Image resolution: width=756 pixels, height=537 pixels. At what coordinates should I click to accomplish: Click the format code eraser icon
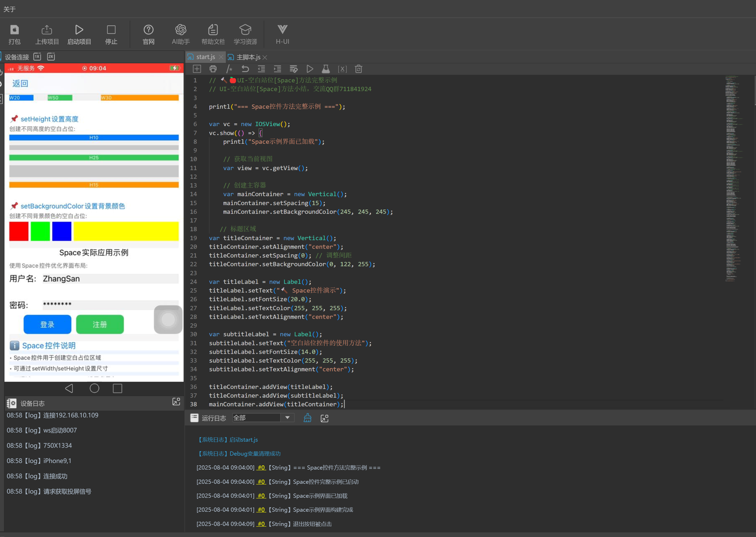coord(294,69)
